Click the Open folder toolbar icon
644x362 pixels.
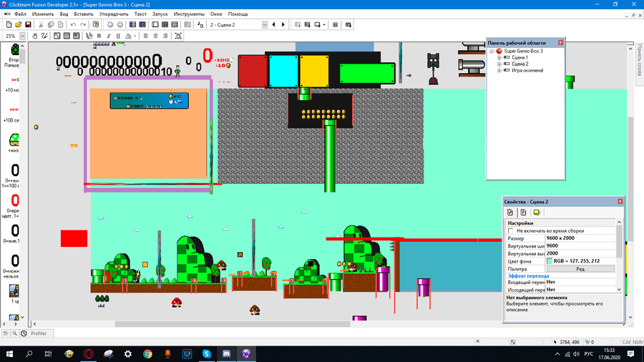click(x=18, y=24)
